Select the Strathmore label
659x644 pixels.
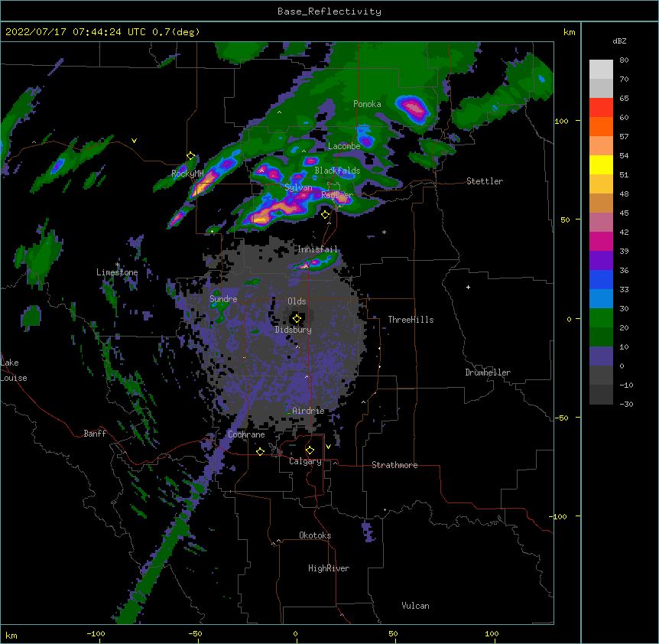click(x=394, y=465)
